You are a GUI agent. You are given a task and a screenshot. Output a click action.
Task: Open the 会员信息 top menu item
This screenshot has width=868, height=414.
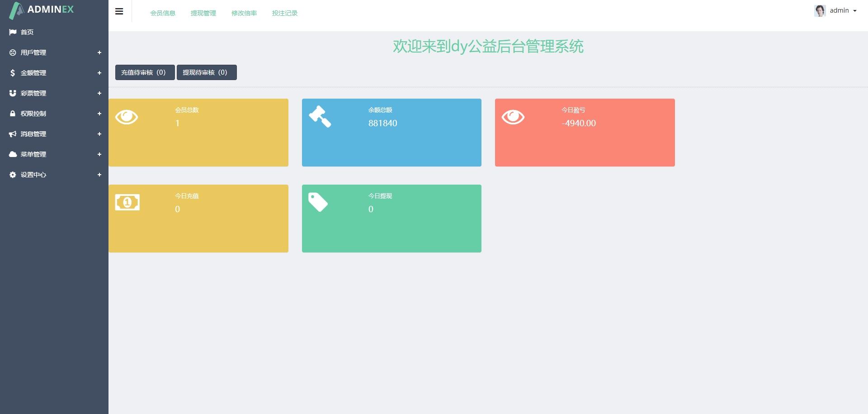click(163, 13)
